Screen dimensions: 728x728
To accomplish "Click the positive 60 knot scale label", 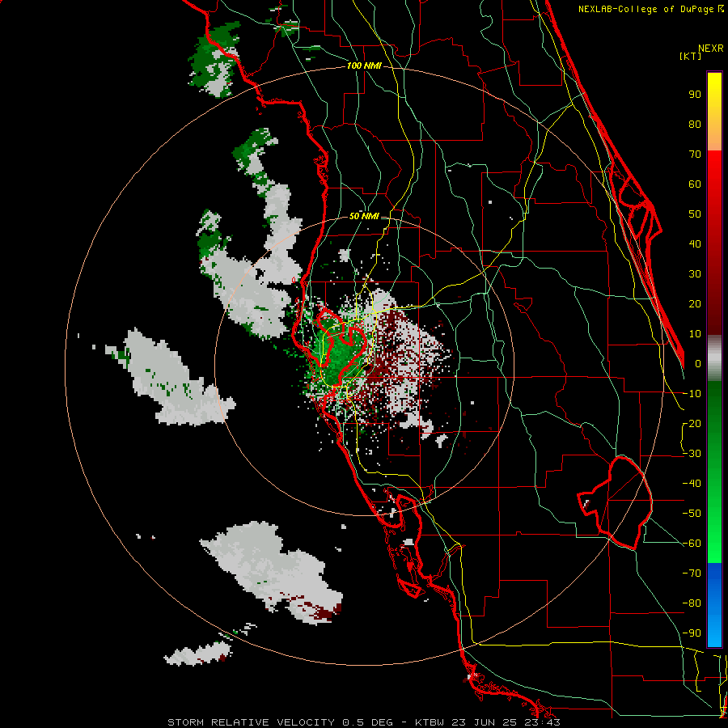I will (695, 184).
